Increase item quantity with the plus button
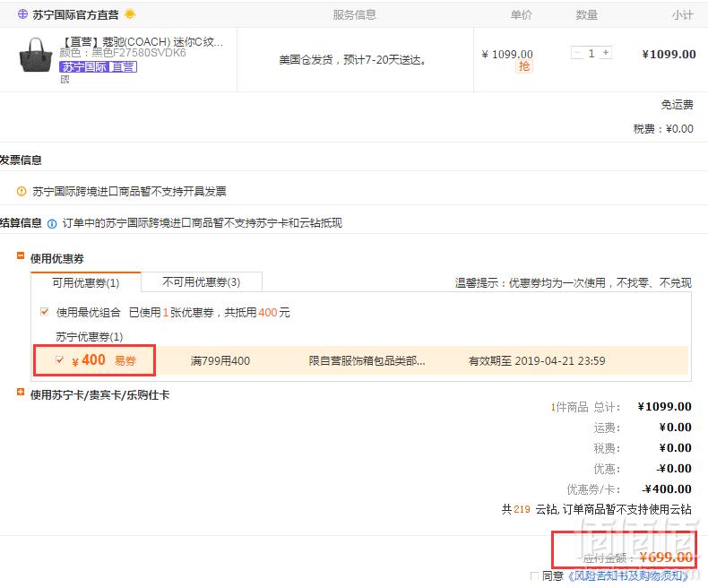The height and width of the screenshot is (588, 708). [x=606, y=53]
